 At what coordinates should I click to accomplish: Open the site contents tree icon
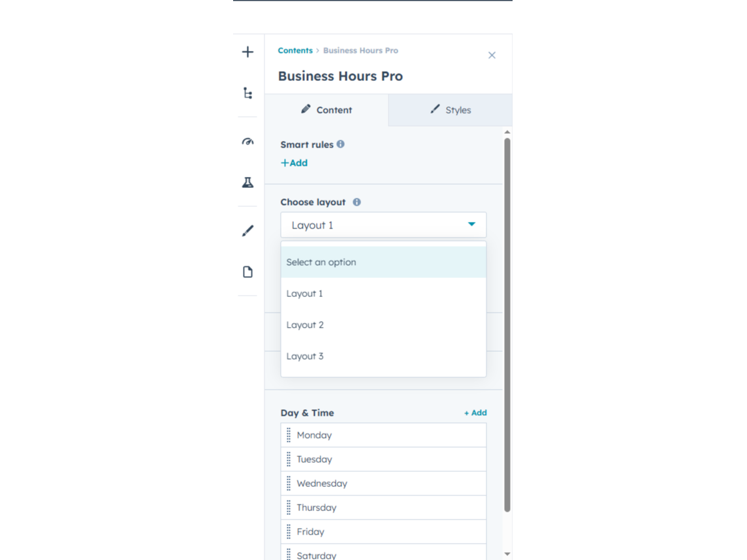[248, 93]
